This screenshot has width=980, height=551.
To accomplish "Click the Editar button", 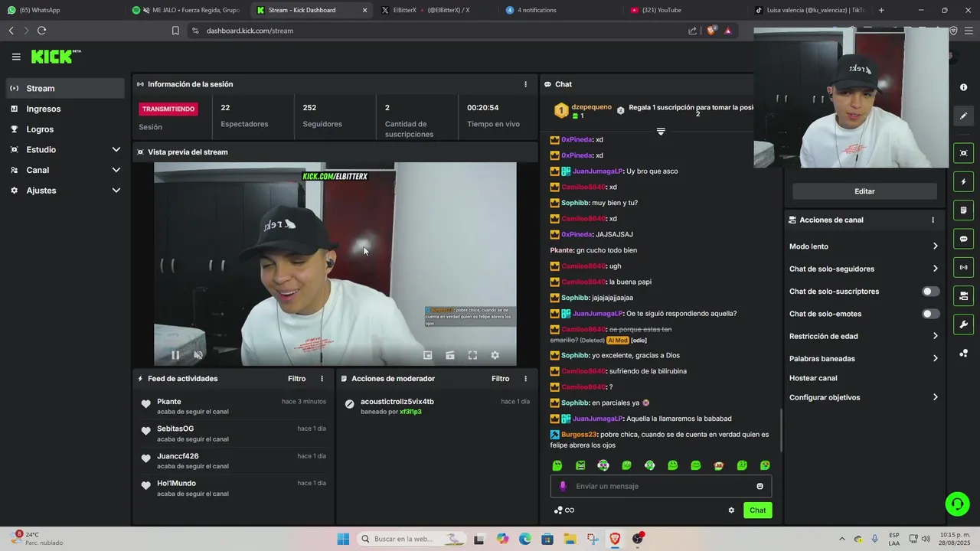I will [864, 191].
